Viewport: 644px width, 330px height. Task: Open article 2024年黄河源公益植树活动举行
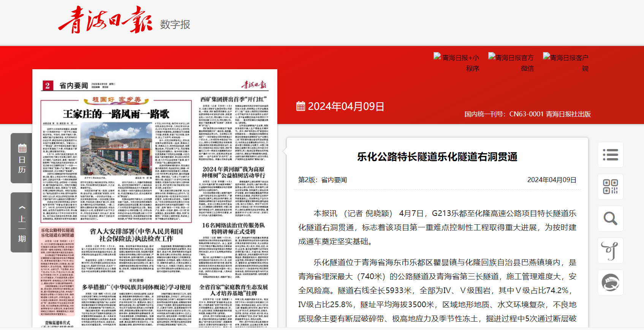tap(234, 172)
